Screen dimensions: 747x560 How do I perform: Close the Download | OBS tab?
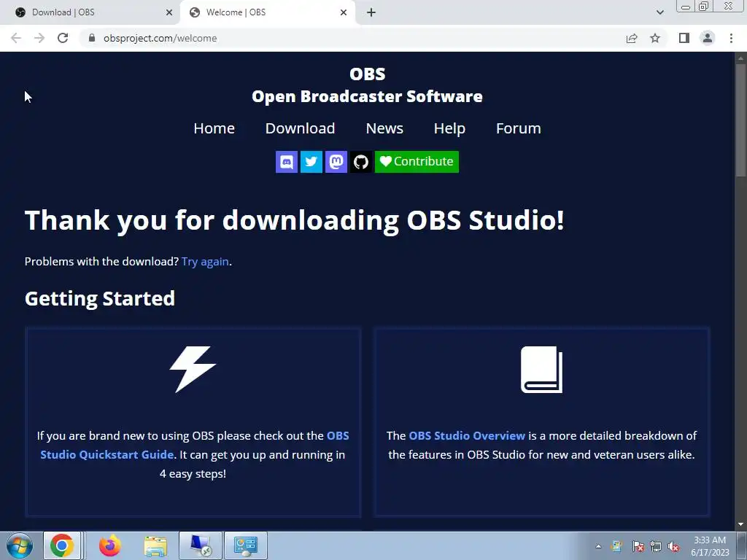[x=169, y=12]
